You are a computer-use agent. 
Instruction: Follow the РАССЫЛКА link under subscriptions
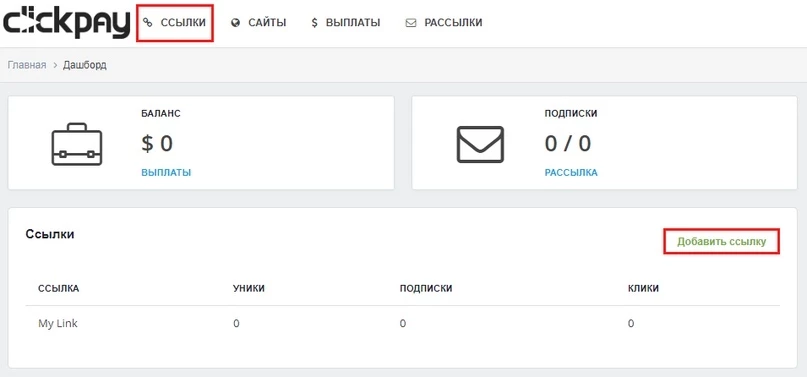coord(571,173)
